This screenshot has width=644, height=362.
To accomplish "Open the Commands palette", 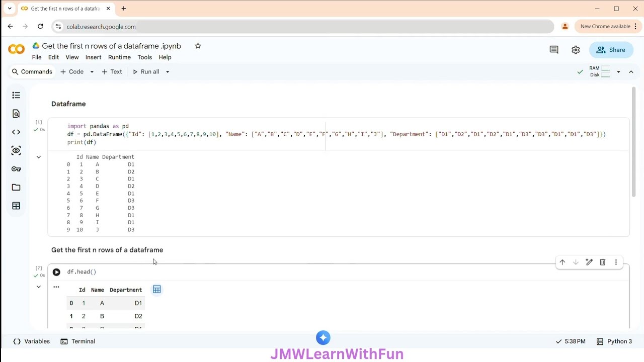I will point(32,72).
